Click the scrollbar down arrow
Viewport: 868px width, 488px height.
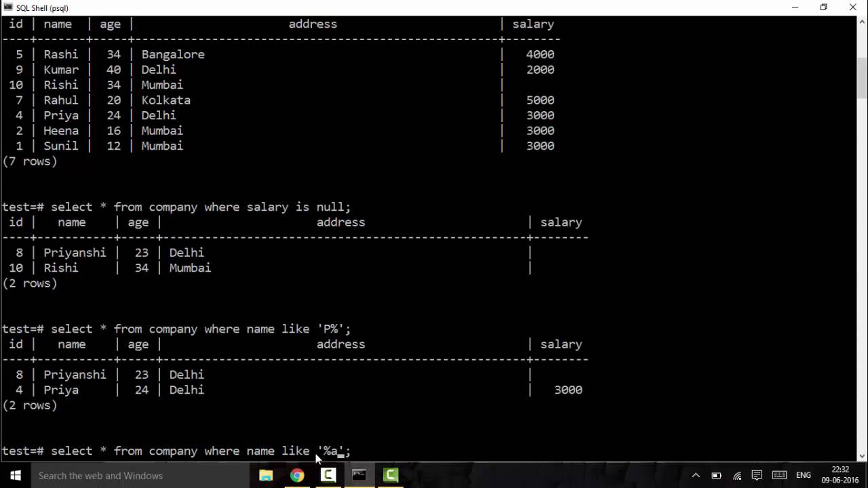coord(862,456)
